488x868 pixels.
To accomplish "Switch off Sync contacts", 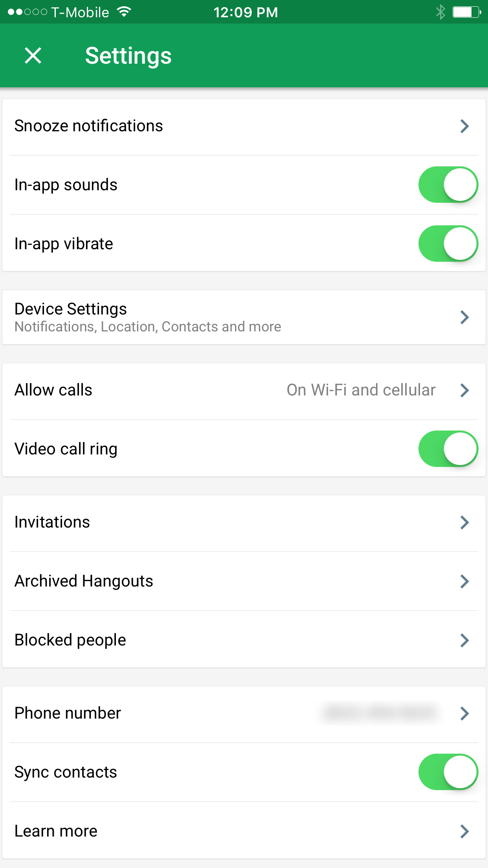I will (448, 772).
